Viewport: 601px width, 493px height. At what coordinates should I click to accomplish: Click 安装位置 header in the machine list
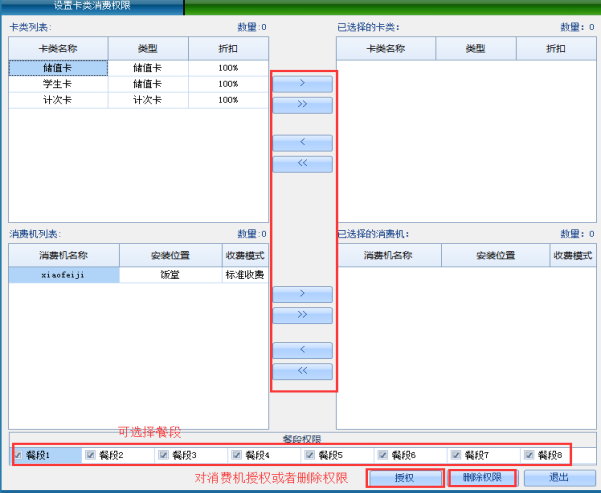(x=171, y=255)
